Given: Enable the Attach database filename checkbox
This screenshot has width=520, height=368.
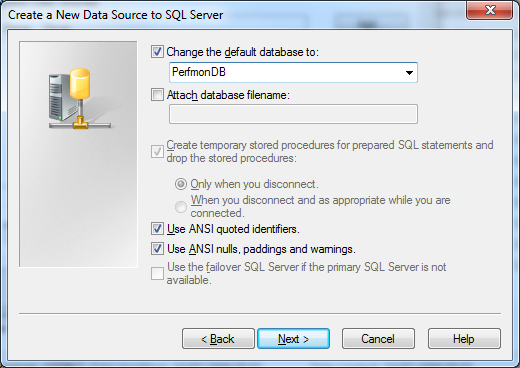Looking at the screenshot, I should (157, 95).
